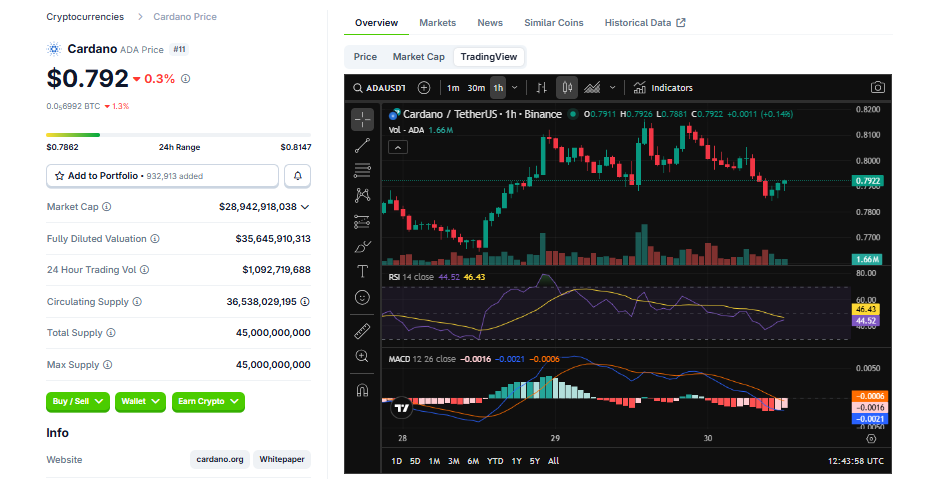Set chart range to 6M
This screenshot has height=479, width=939.
click(x=473, y=461)
